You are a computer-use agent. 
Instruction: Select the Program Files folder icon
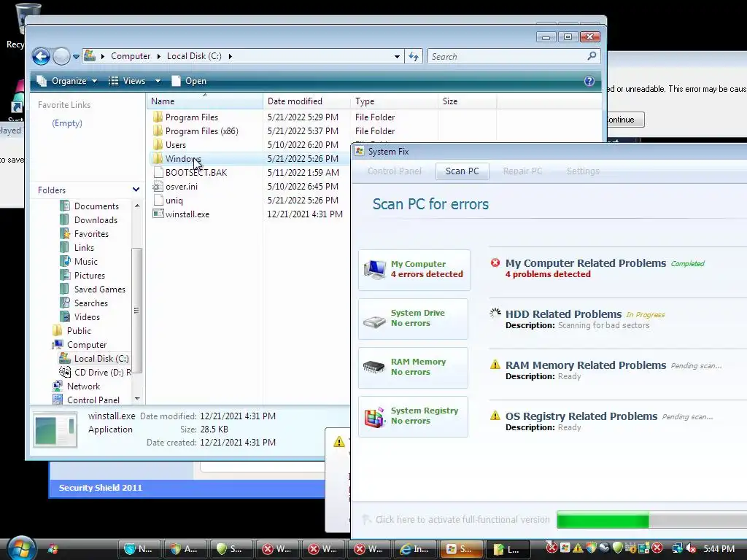[x=158, y=117]
